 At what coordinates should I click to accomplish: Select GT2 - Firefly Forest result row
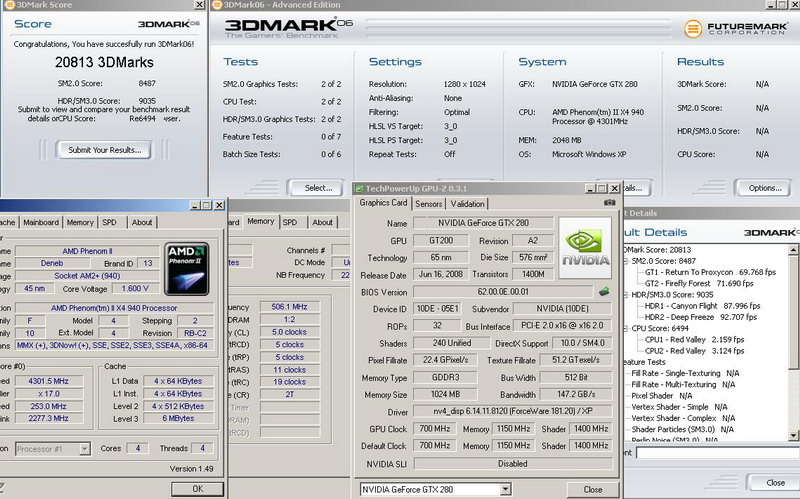click(x=698, y=284)
